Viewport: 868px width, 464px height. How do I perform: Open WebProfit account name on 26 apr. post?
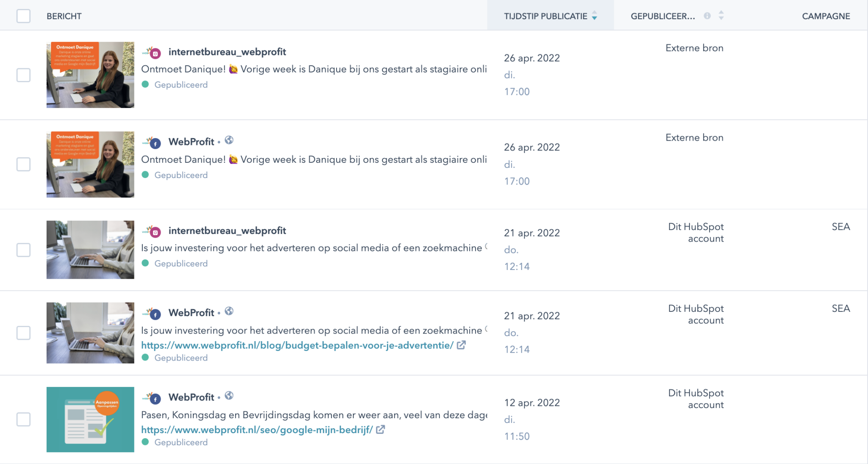pos(191,142)
